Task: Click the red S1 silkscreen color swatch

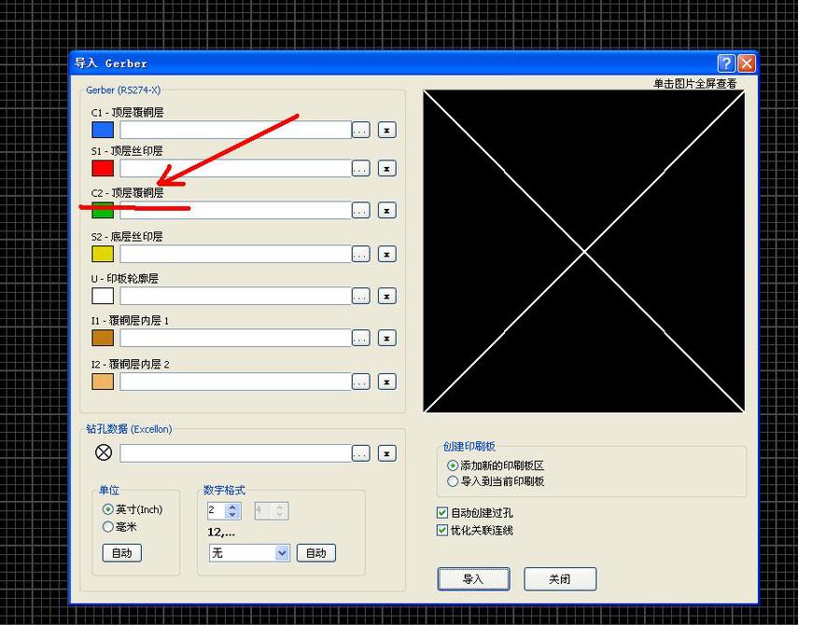Action: pos(103,169)
